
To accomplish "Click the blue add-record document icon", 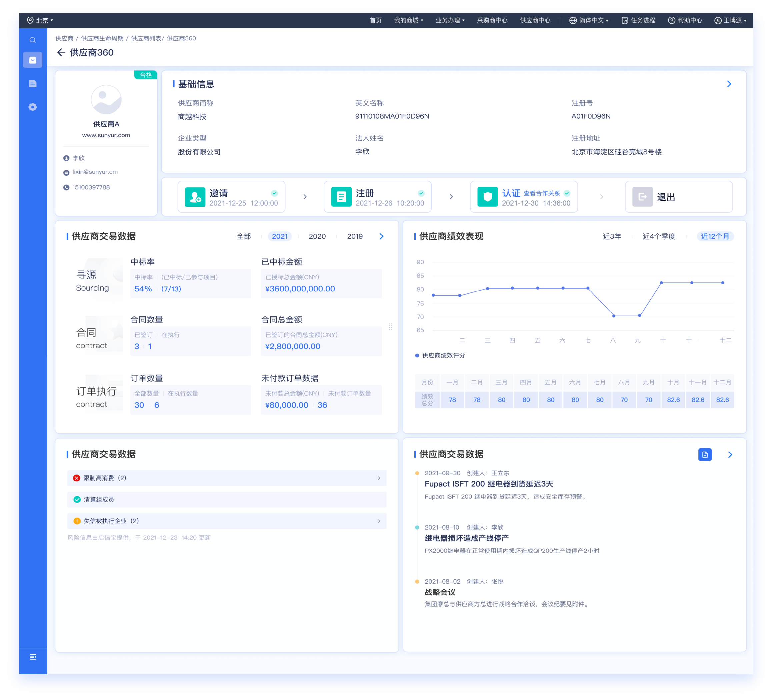I will pos(705,455).
